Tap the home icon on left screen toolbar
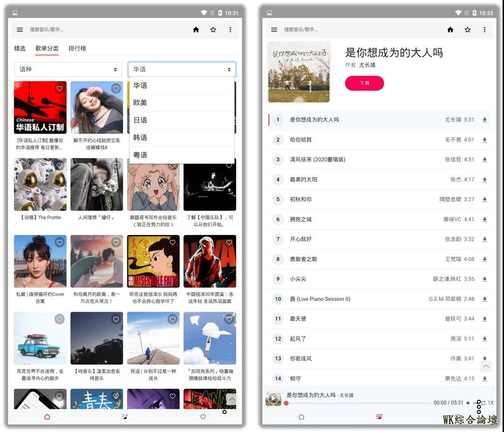This screenshot has width=504, height=432. pos(196,29)
